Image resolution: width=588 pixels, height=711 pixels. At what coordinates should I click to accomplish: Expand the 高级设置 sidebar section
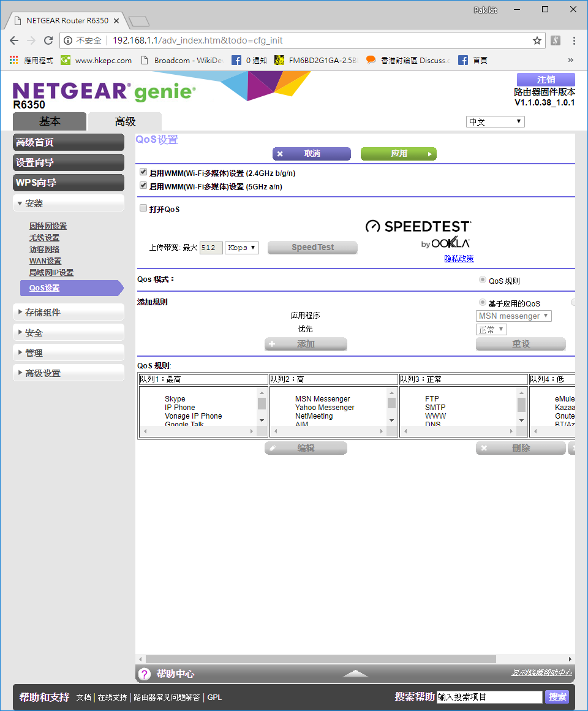pos(69,373)
